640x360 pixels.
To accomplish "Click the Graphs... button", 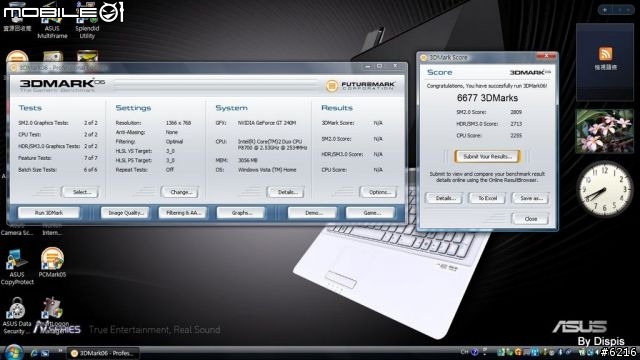I will tap(241, 213).
